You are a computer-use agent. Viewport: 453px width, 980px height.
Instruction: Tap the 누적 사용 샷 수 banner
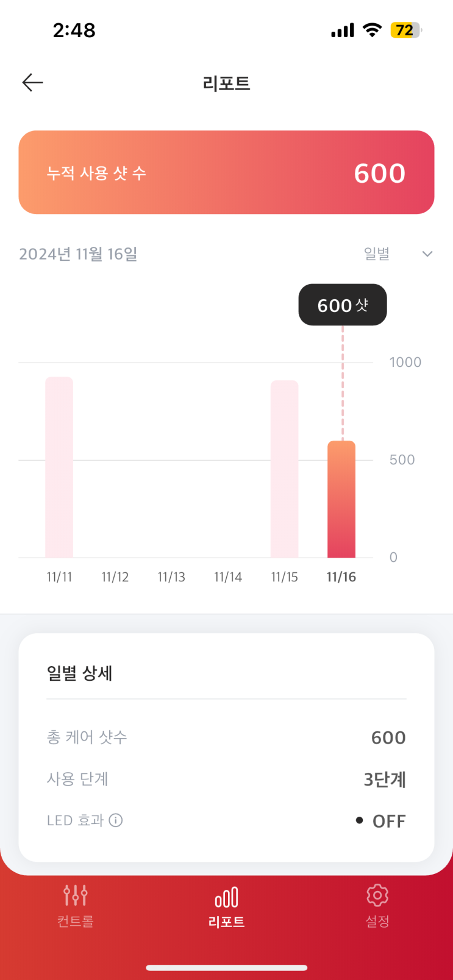226,172
